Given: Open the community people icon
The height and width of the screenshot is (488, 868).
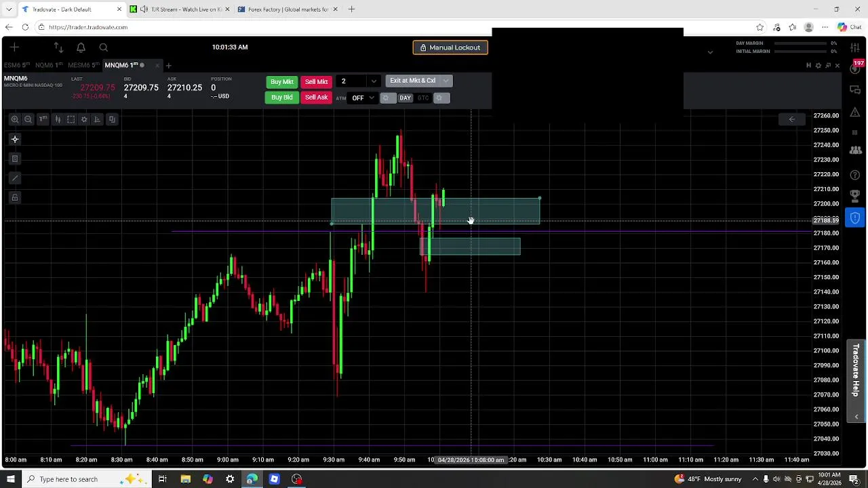Looking at the screenshot, I should (x=855, y=150).
